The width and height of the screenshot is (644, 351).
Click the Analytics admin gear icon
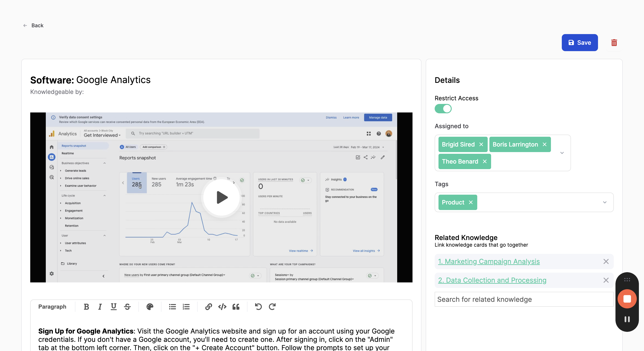(x=52, y=274)
